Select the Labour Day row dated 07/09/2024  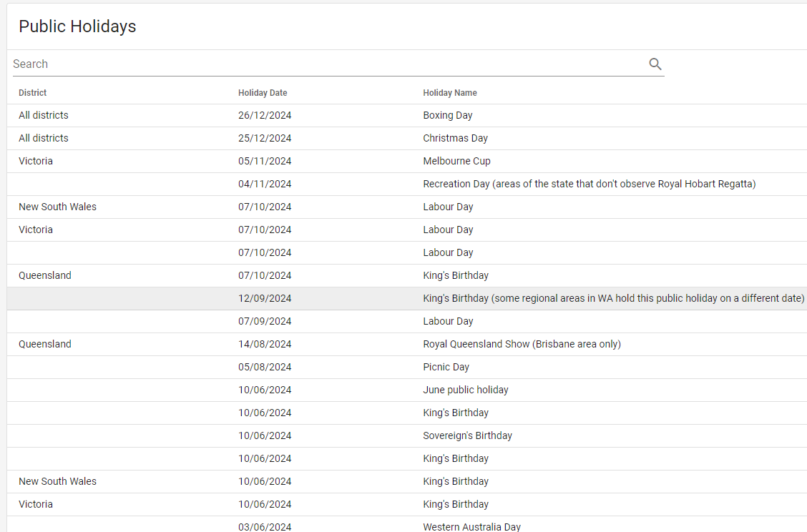pos(448,322)
